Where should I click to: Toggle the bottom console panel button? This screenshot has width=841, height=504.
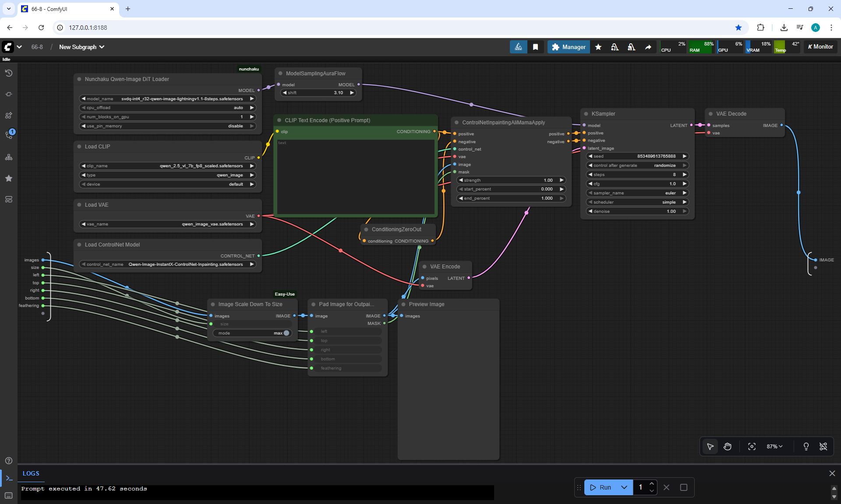point(9,479)
